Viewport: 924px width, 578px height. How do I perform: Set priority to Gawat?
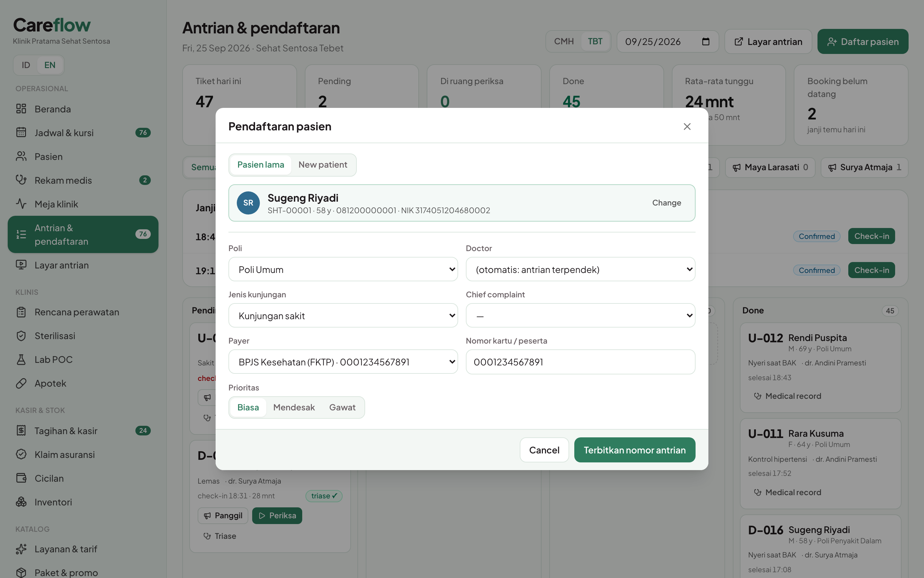342,407
